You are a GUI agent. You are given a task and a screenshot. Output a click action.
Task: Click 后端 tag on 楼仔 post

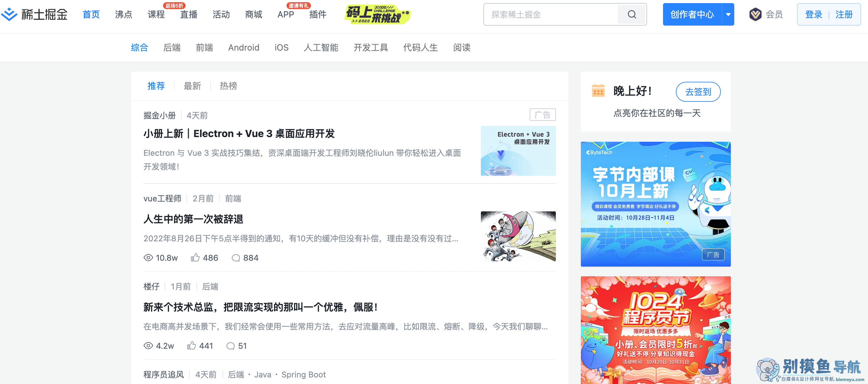tap(210, 286)
